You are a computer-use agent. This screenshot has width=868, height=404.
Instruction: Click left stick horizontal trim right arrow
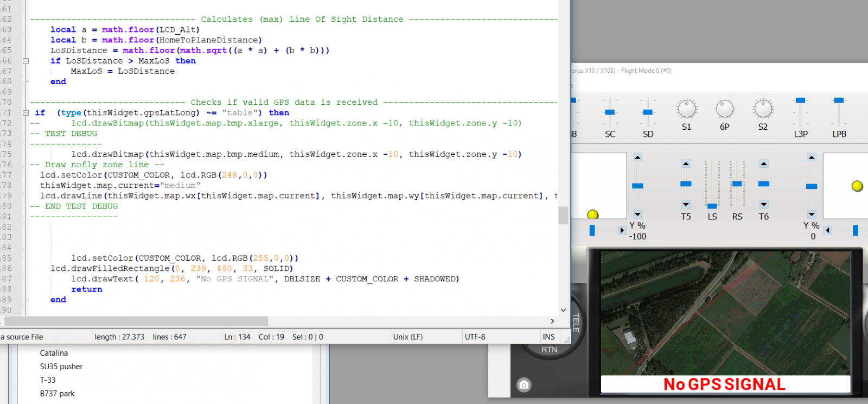click(622, 230)
